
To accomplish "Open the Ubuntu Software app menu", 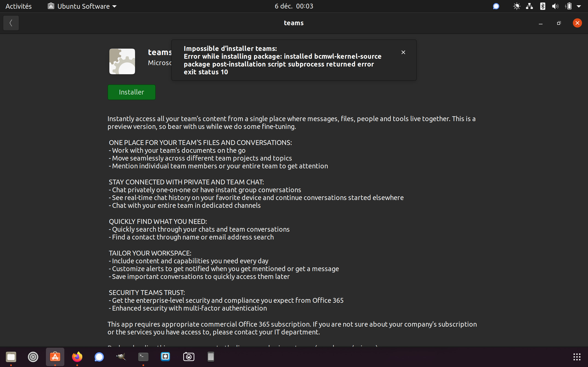I will point(82,6).
